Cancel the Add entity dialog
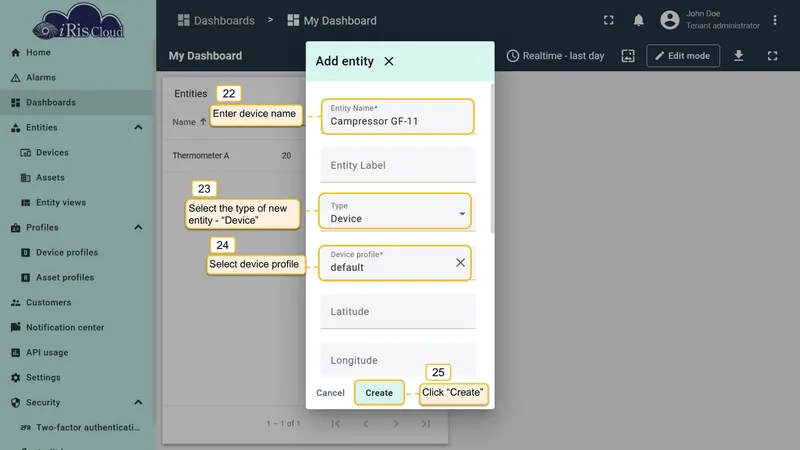This screenshot has height=450, width=800. pyautogui.click(x=330, y=393)
